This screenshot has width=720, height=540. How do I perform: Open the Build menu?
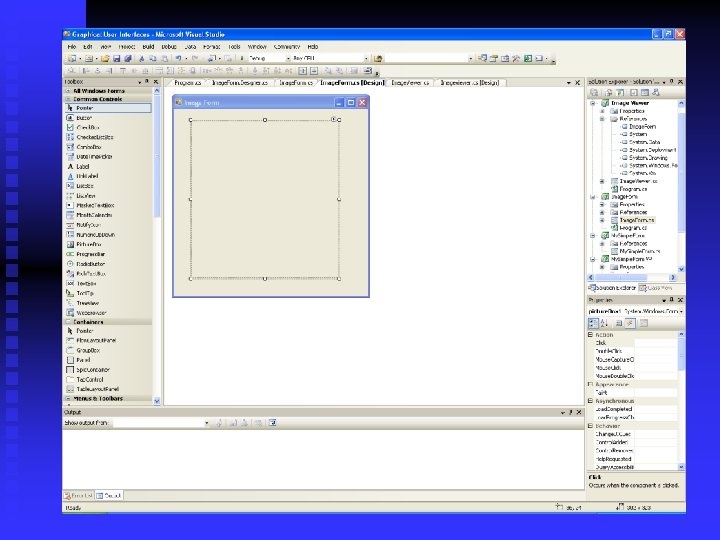click(148, 47)
